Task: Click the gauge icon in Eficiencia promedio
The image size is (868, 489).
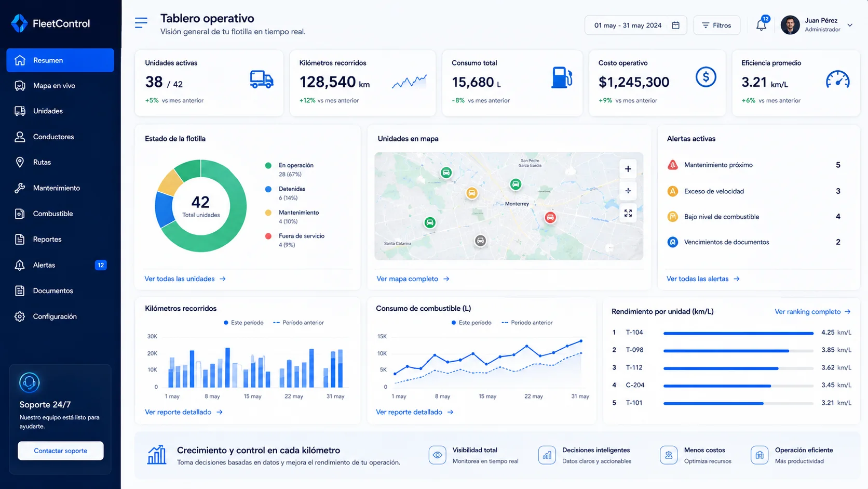Action: click(837, 80)
